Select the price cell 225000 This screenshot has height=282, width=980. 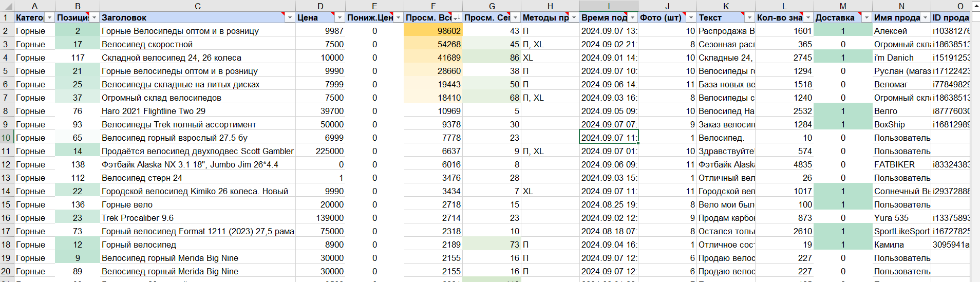pos(320,151)
